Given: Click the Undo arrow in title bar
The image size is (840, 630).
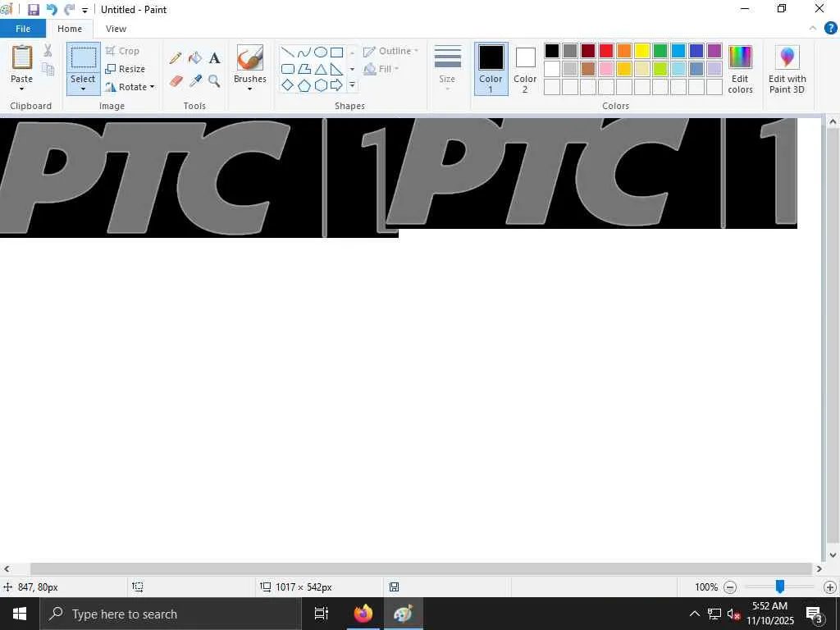Looking at the screenshot, I should 52,10.
